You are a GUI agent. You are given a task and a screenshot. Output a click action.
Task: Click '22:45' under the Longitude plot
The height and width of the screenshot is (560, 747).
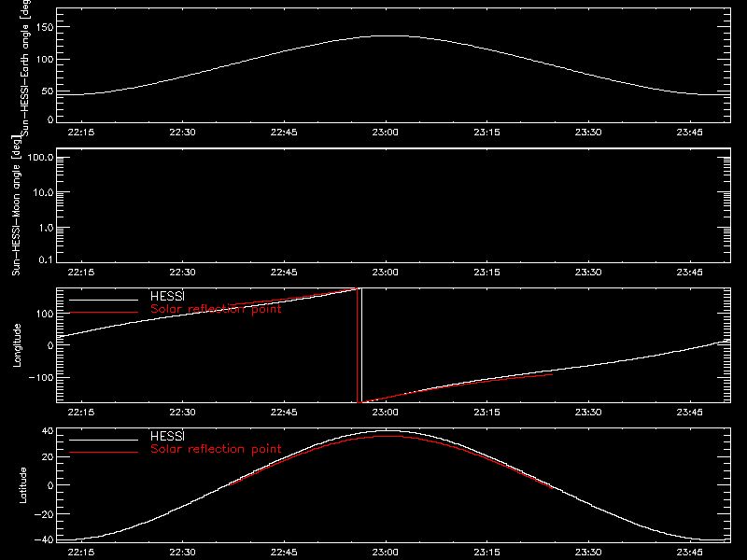[x=284, y=412]
